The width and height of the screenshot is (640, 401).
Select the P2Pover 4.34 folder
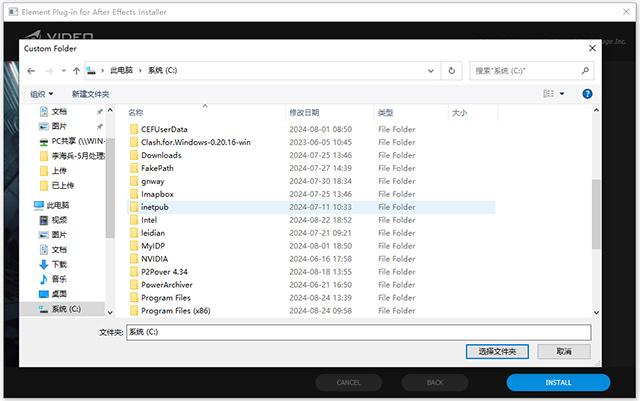(164, 272)
